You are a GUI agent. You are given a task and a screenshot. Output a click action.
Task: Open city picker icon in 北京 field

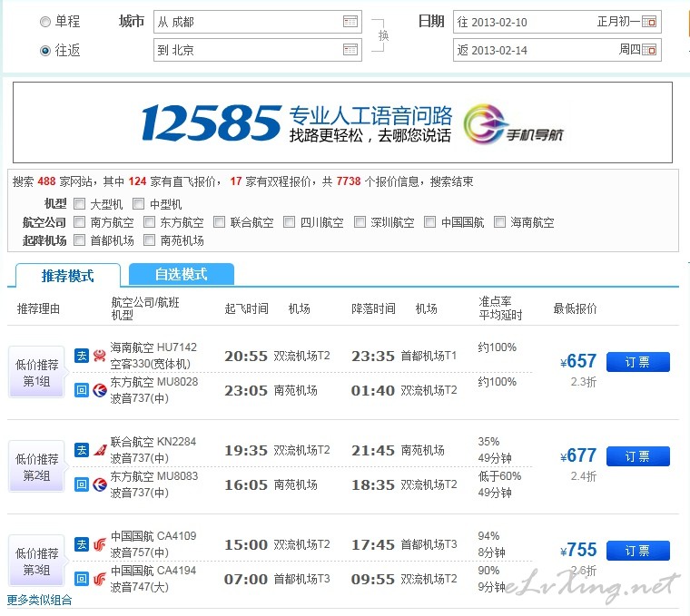coord(350,50)
